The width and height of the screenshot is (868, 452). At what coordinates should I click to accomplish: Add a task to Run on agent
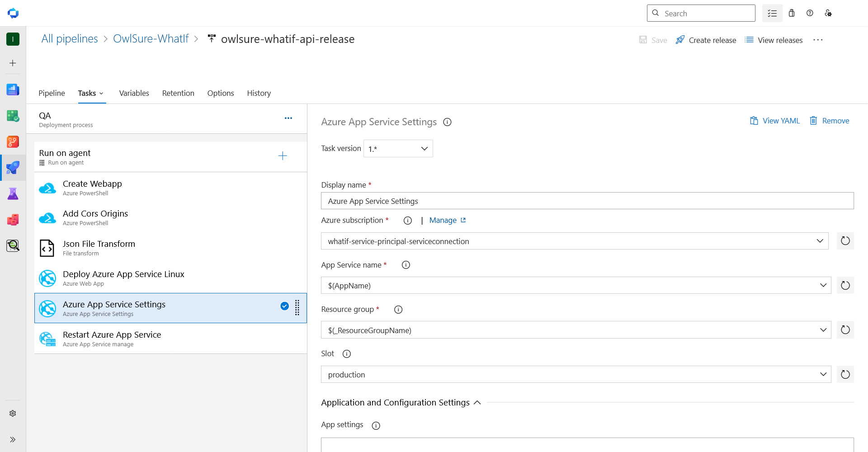(283, 156)
